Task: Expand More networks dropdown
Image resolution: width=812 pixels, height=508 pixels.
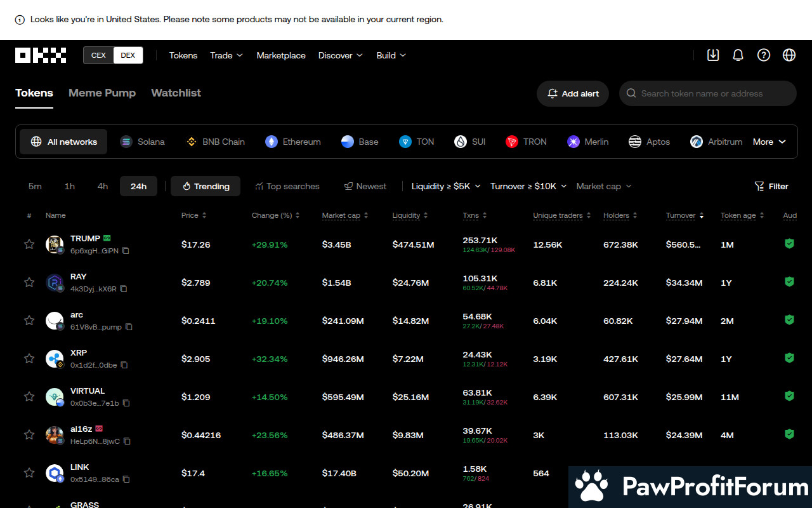Action: (x=769, y=142)
